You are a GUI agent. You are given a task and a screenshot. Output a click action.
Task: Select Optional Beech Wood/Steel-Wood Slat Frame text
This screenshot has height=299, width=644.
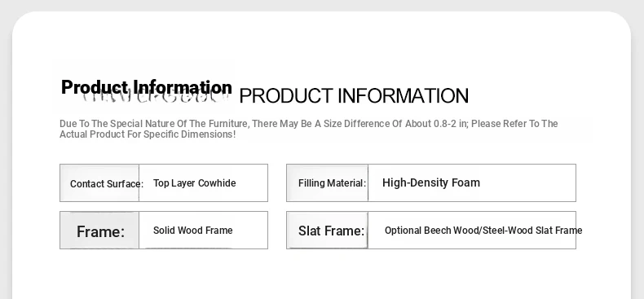(x=483, y=231)
